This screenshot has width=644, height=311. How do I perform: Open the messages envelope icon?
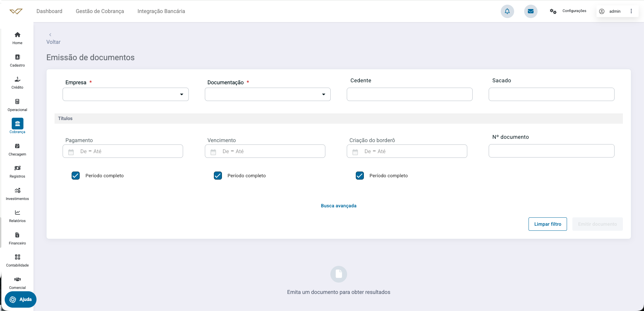[x=531, y=11]
